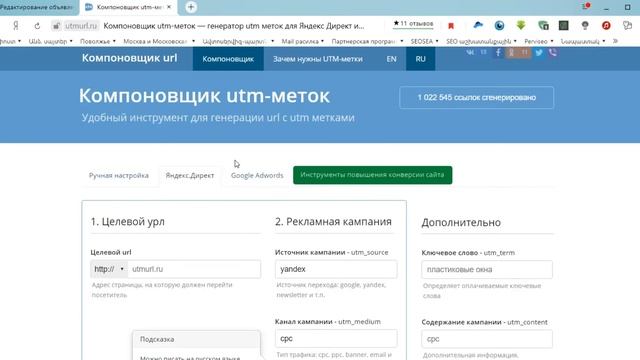This screenshot has width=640, height=360.
Task: Open Зачем нужны UTM-метки nav item
Action: coord(318,59)
